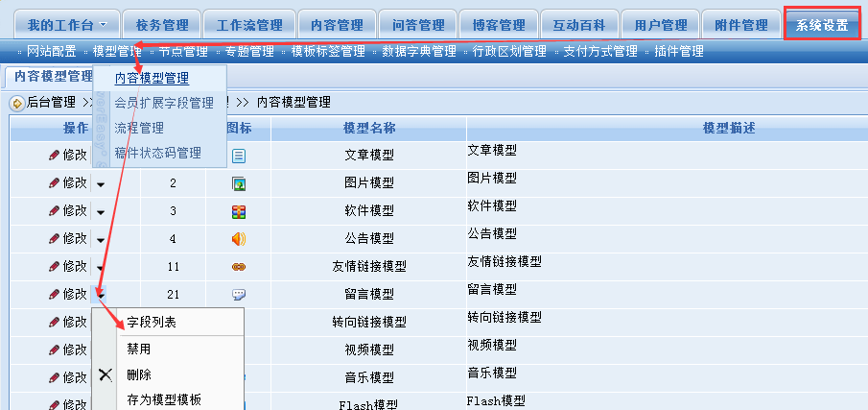Open 会员扩展字段管理 submenu item
This screenshot has height=410, width=868.
(164, 103)
